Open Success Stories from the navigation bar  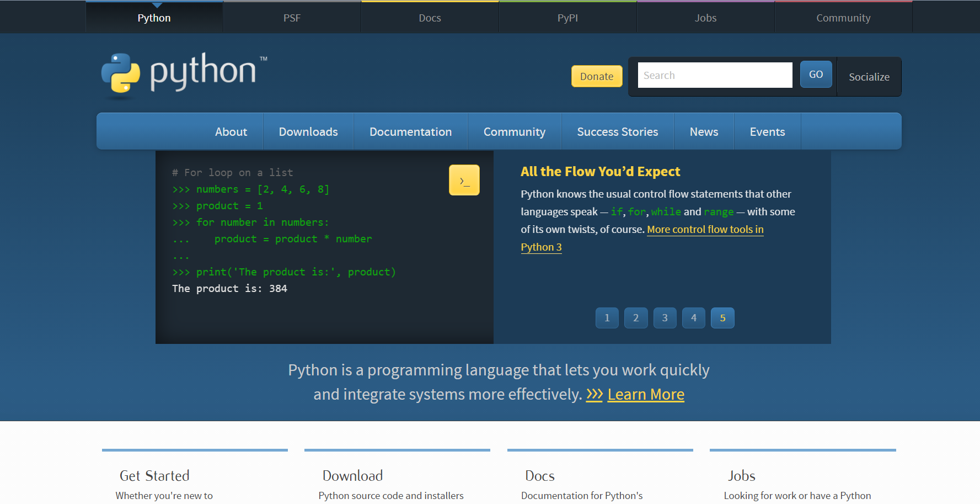[617, 131]
